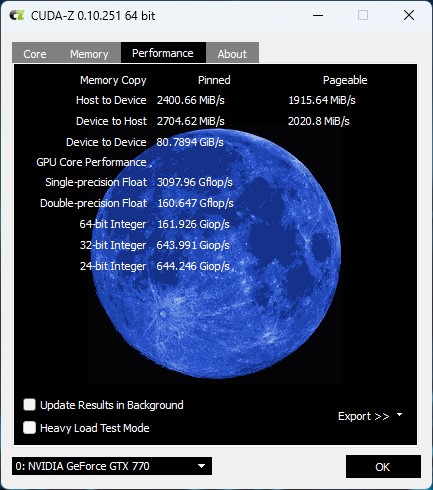This screenshot has width=433, height=490.
Task: Click the Device to Device label
Action: click(x=106, y=142)
